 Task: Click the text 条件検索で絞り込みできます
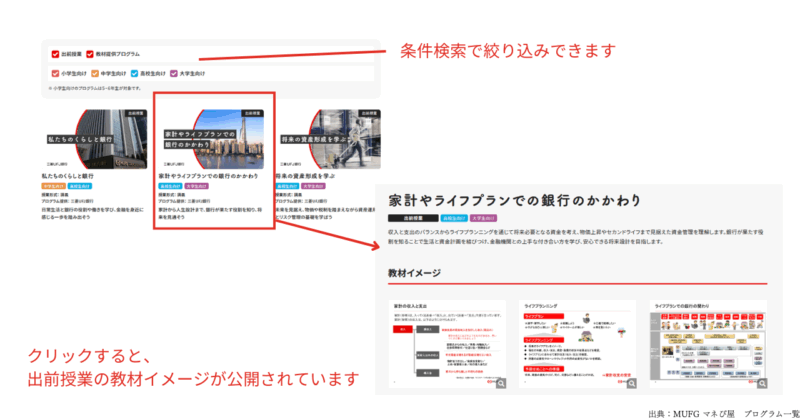[508, 51]
